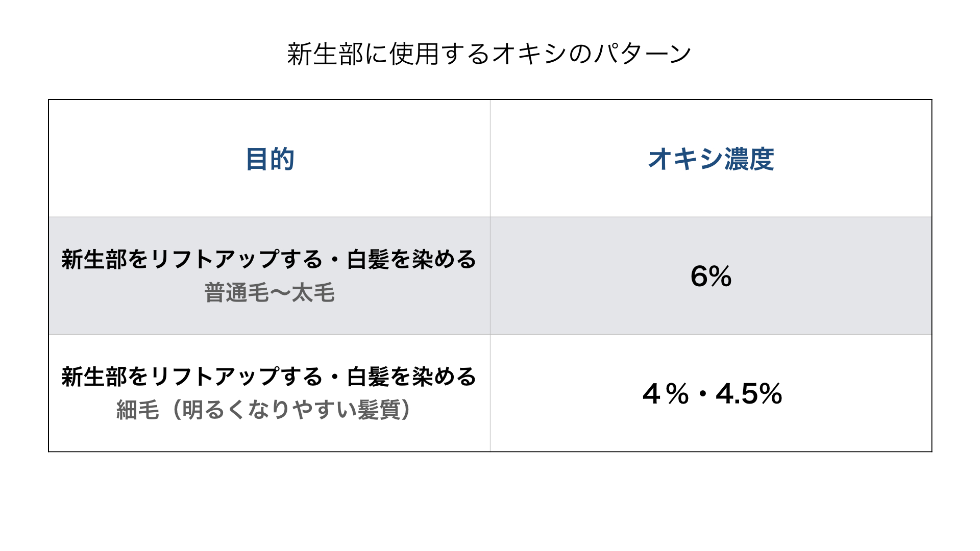Click the 4.5% value in the bottom row
This screenshot has height=551, width=980.
click(x=749, y=394)
